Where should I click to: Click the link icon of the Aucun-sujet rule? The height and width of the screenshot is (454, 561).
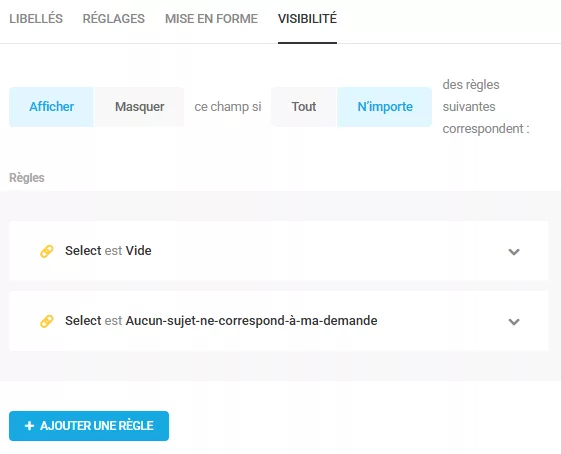[x=47, y=321]
